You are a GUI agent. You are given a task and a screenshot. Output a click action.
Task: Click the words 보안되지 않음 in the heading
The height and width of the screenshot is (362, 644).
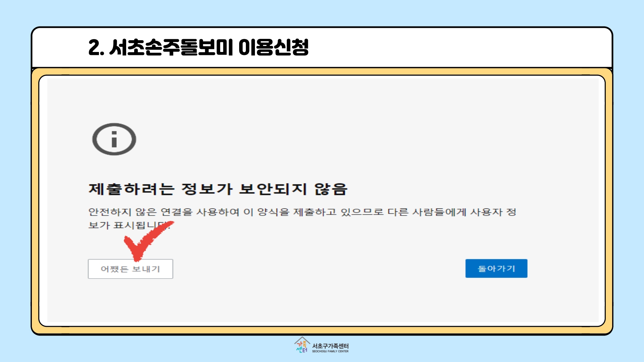[293, 189]
